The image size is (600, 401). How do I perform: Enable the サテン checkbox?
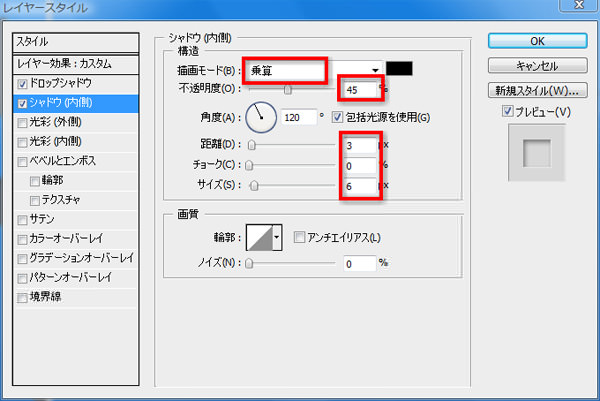pos(22,220)
